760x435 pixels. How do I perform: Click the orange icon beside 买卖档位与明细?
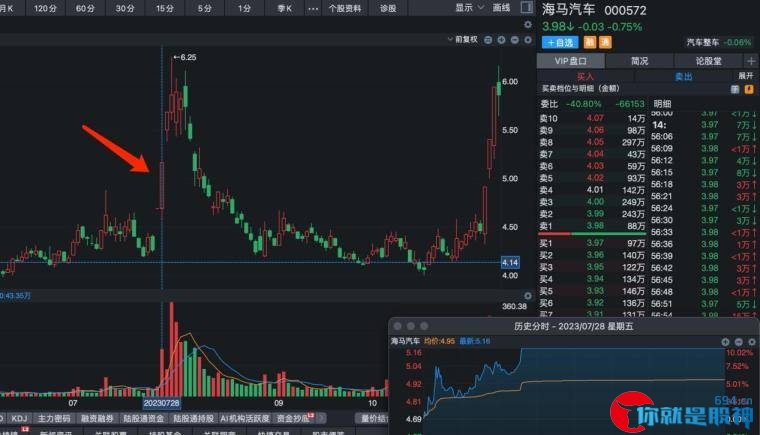click(x=749, y=89)
